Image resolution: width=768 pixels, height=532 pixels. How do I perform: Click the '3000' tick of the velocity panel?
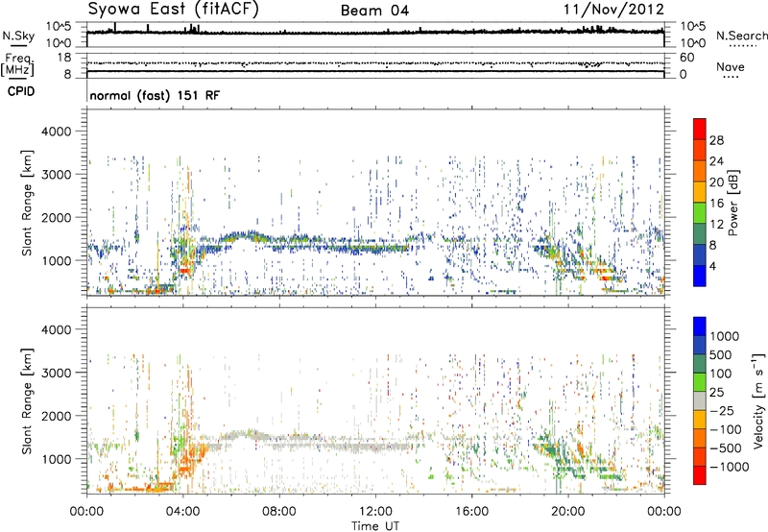pos(57,373)
